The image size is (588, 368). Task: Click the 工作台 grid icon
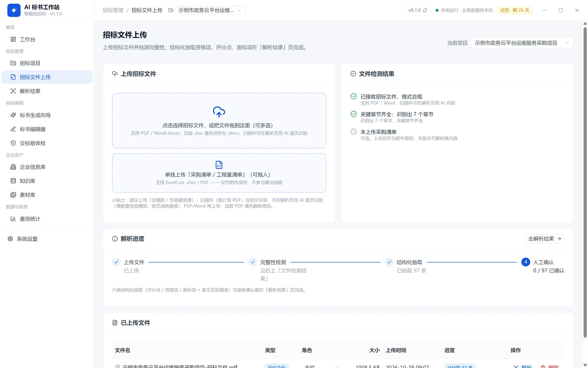tap(13, 39)
